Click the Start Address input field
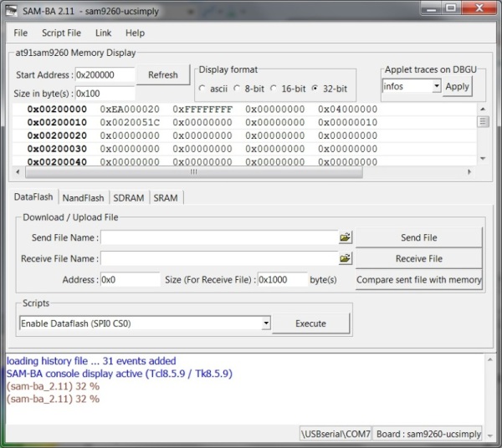Image resolution: width=502 pixels, height=448 pixels. pyautogui.click(x=105, y=75)
